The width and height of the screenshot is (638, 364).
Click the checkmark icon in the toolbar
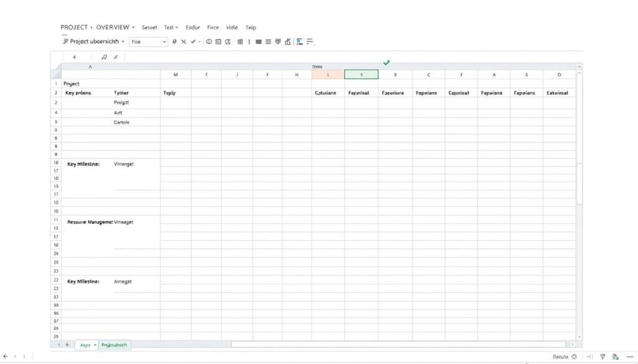pos(193,42)
